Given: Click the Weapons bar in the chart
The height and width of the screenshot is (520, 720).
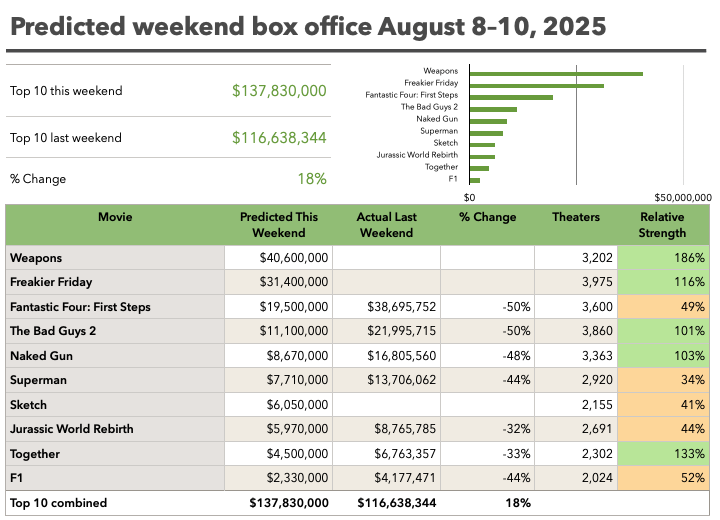Looking at the screenshot, I should [x=555, y=73].
